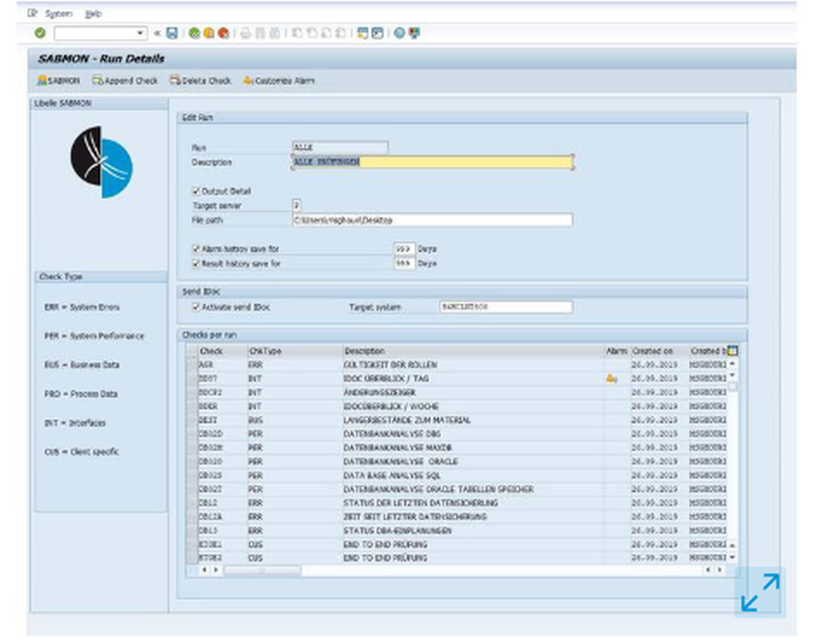Click the table layout settings icon
814x644 pixels.
(x=733, y=350)
